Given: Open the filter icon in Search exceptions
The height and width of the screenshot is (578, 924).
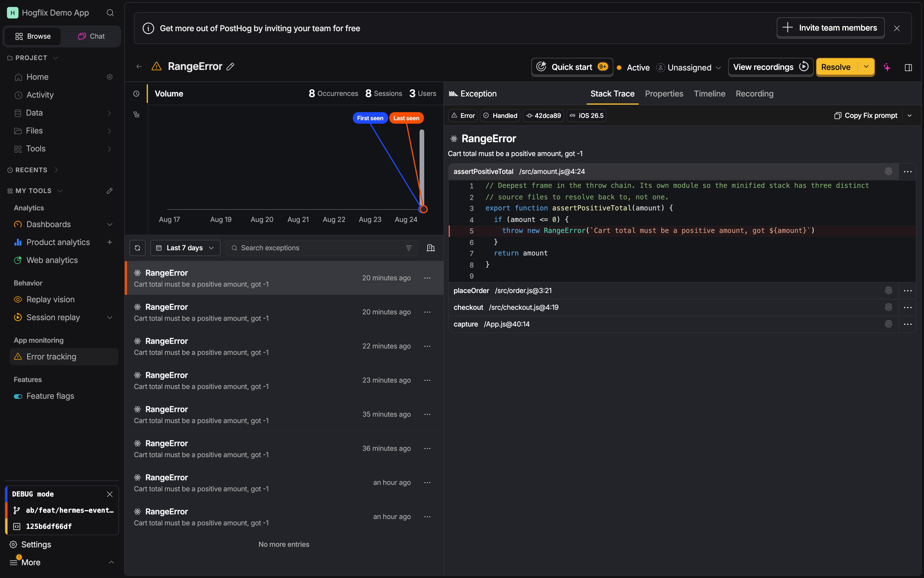Looking at the screenshot, I should (409, 248).
